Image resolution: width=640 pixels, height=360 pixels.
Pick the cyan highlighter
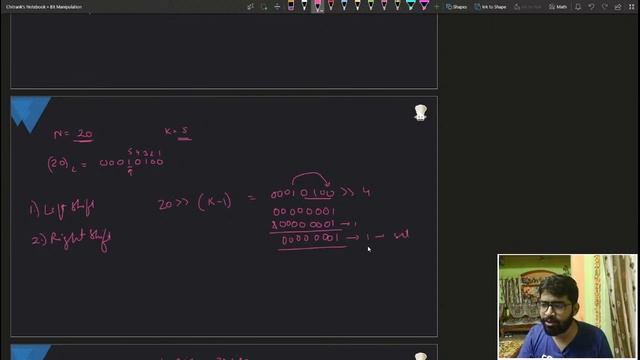coord(411,6)
